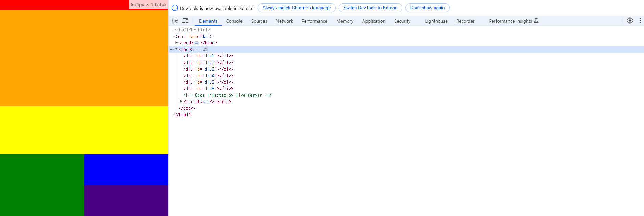Expand the collapsed head content ellipsis

coord(197,43)
